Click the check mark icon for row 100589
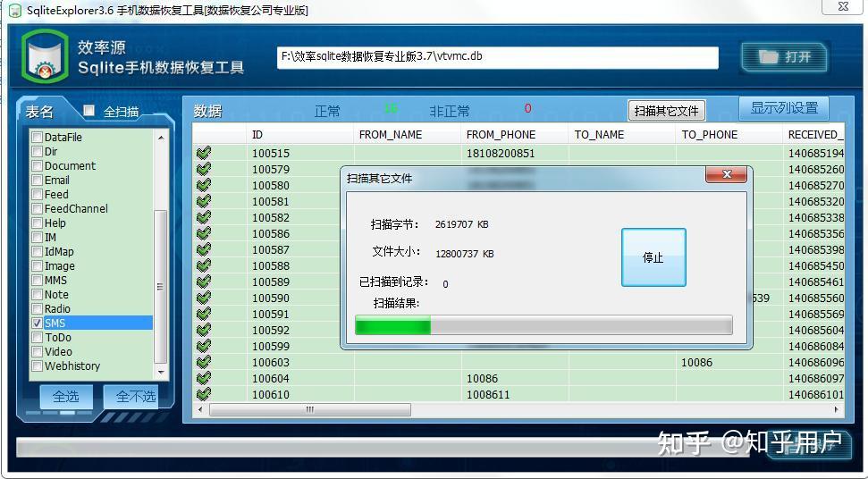This screenshot has height=479, width=868. pos(204,281)
